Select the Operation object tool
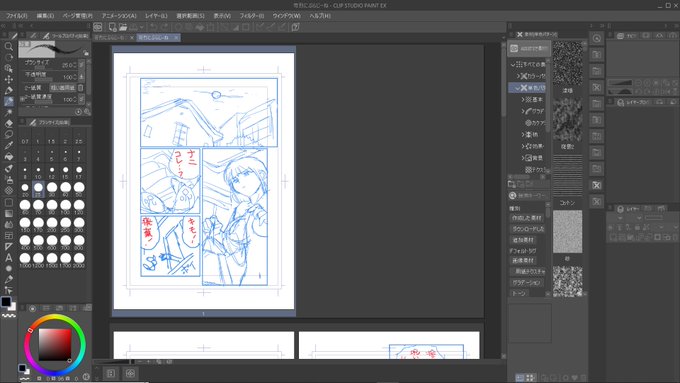680x383 pixels. pyautogui.click(x=8, y=68)
